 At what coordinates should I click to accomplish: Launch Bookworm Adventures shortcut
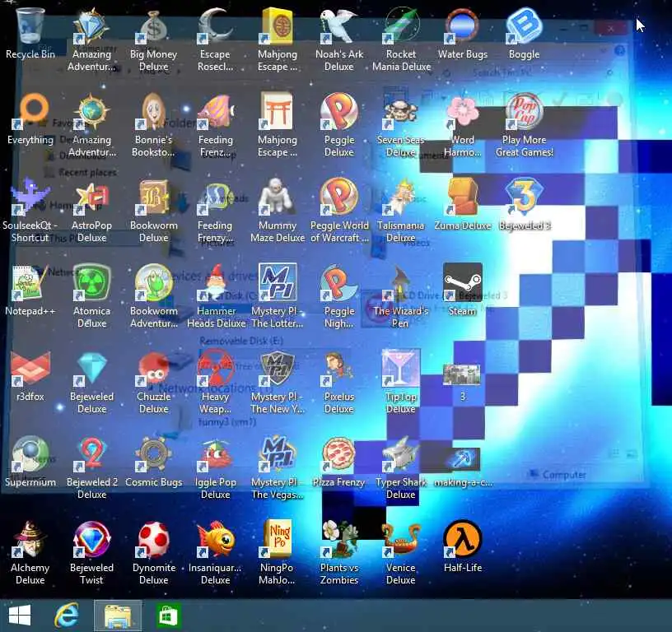[x=153, y=283]
